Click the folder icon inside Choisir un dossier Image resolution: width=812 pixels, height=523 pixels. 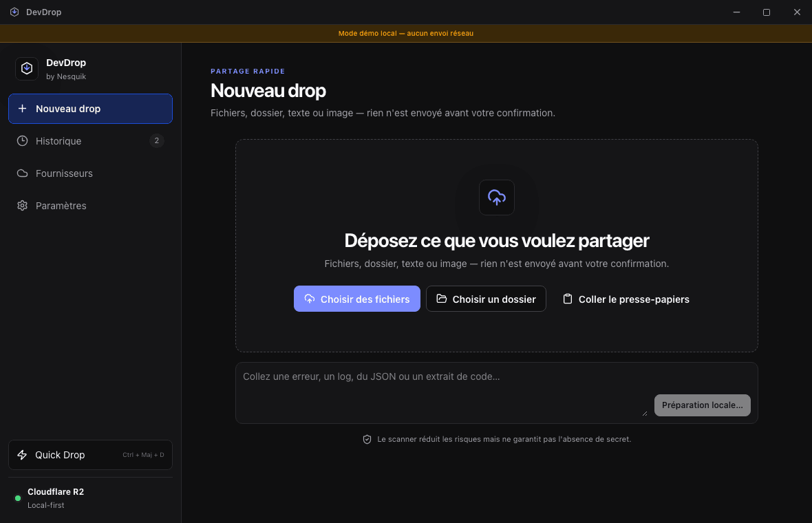(441, 299)
